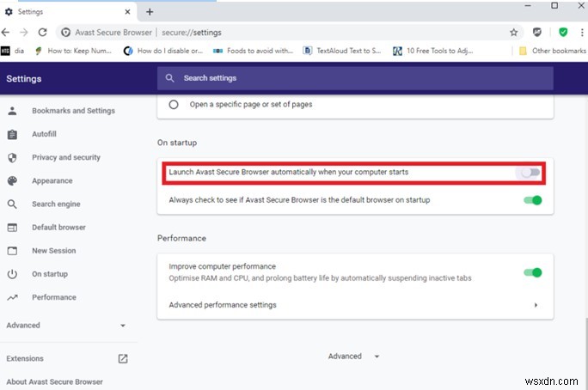
Task: Open Extensions from the sidebar
Action: [25, 358]
